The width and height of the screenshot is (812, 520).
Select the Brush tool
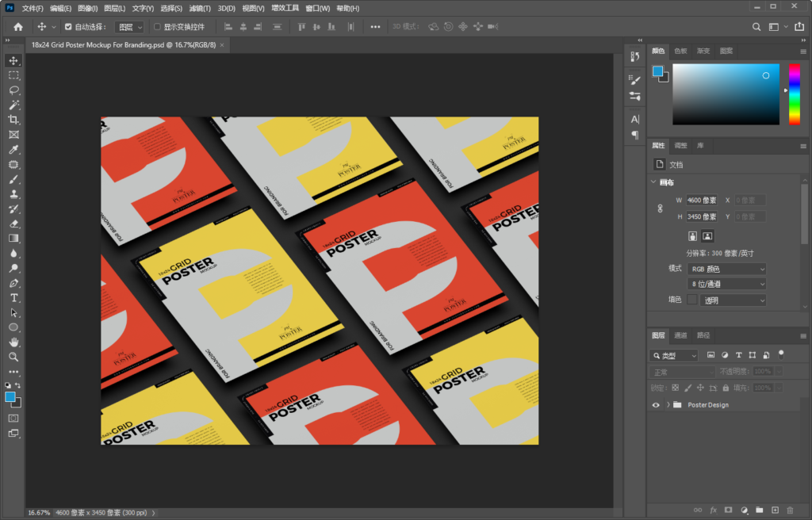[13, 179]
